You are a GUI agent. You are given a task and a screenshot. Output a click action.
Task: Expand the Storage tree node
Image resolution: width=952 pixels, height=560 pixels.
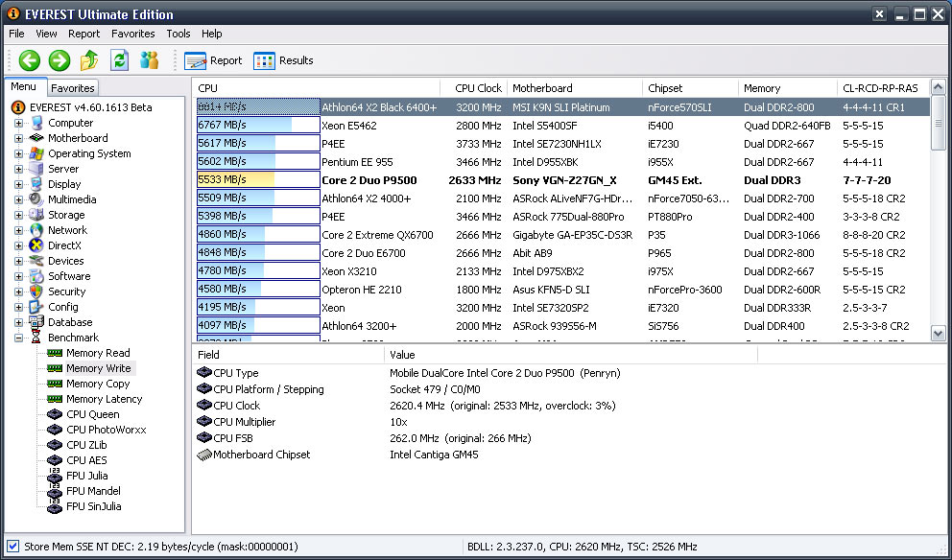[19, 215]
